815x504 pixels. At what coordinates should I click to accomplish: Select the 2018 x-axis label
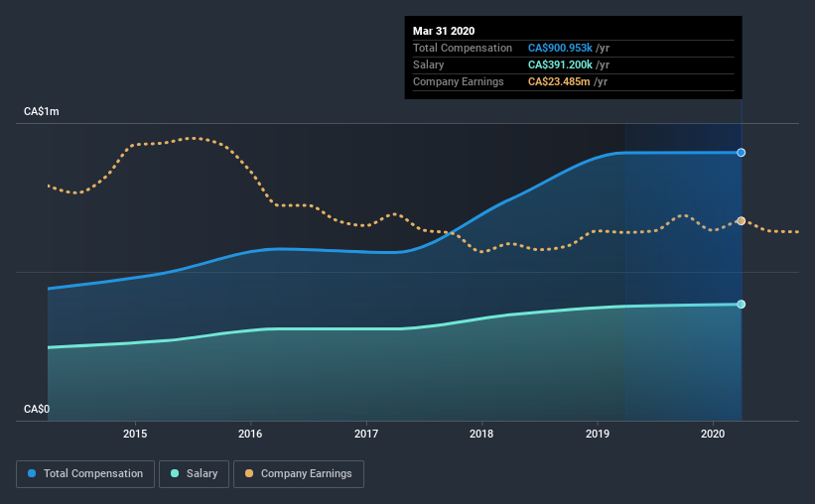pos(481,434)
